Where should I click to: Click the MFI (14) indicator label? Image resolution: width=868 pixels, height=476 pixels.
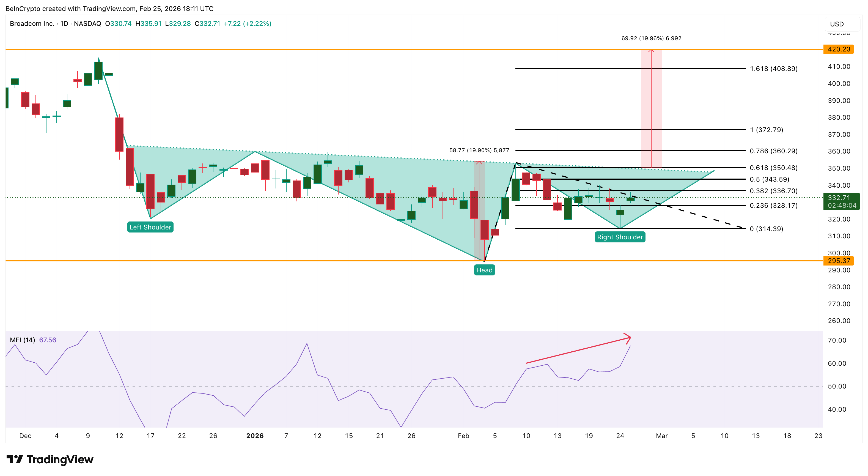click(x=22, y=340)
